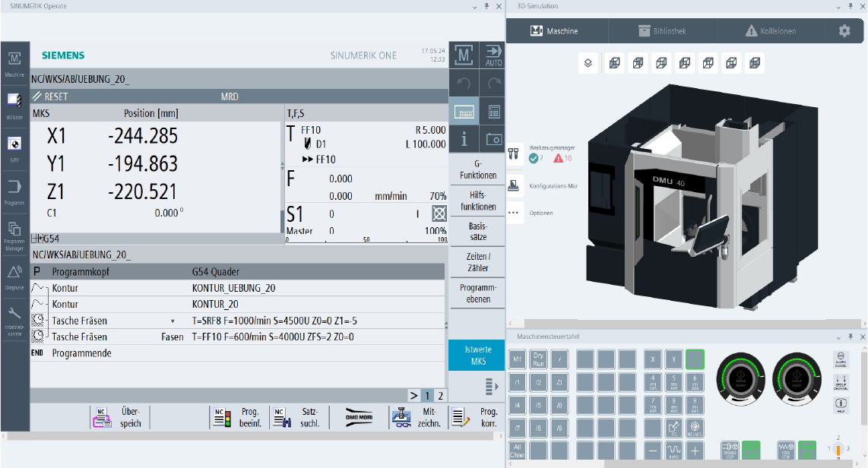
Task: Click the AUTO mode icon
Action: 493,55
